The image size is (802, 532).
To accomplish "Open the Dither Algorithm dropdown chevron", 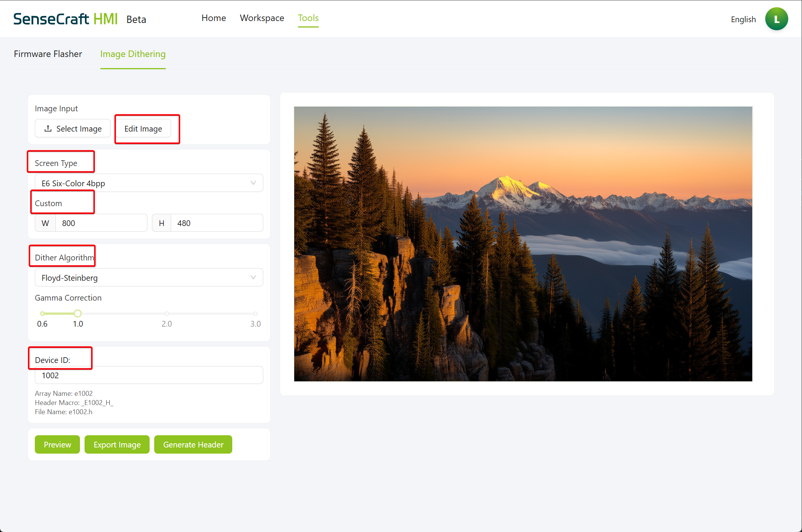I will pos(253,278).
